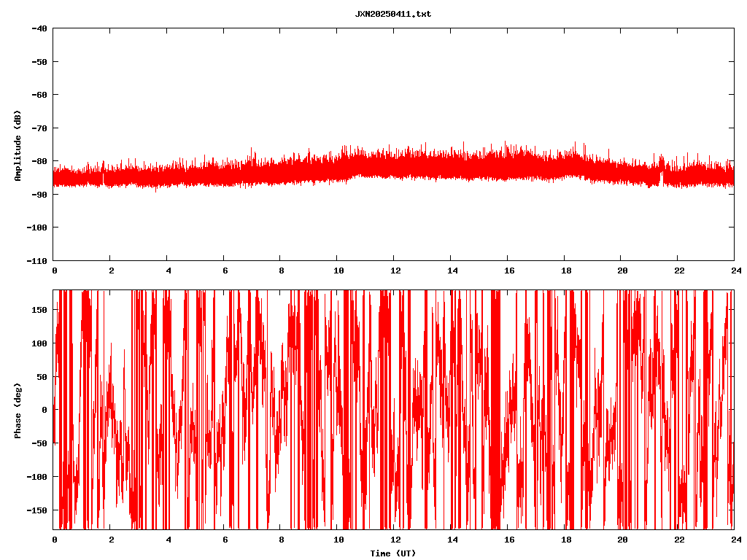The image size is (747, 560).
Task: Click the 6 tick label under phase plot
Action: [225, 540]
